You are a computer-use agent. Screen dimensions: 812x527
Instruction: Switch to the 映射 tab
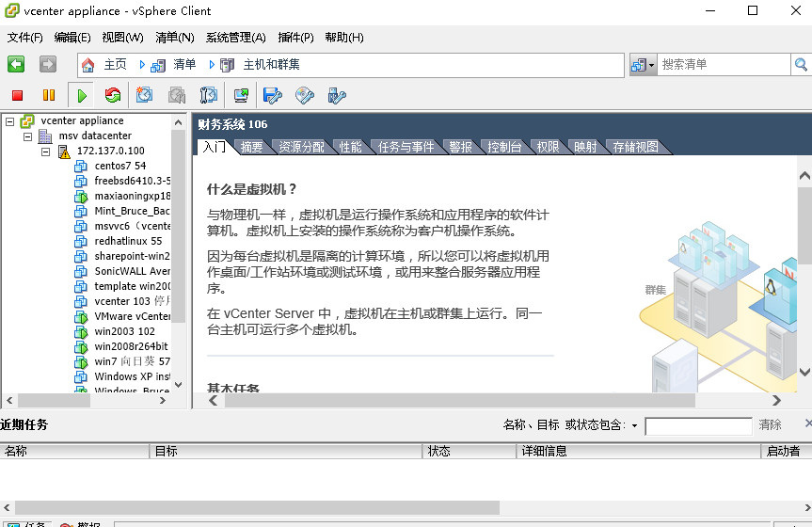[585, 147]
